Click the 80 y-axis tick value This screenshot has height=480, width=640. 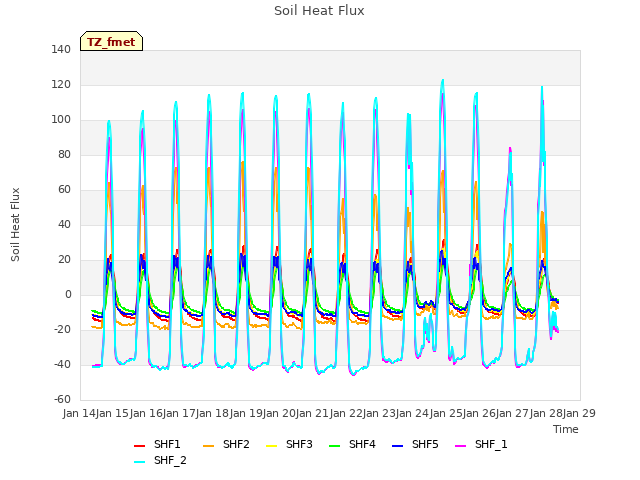click(64, 155)
